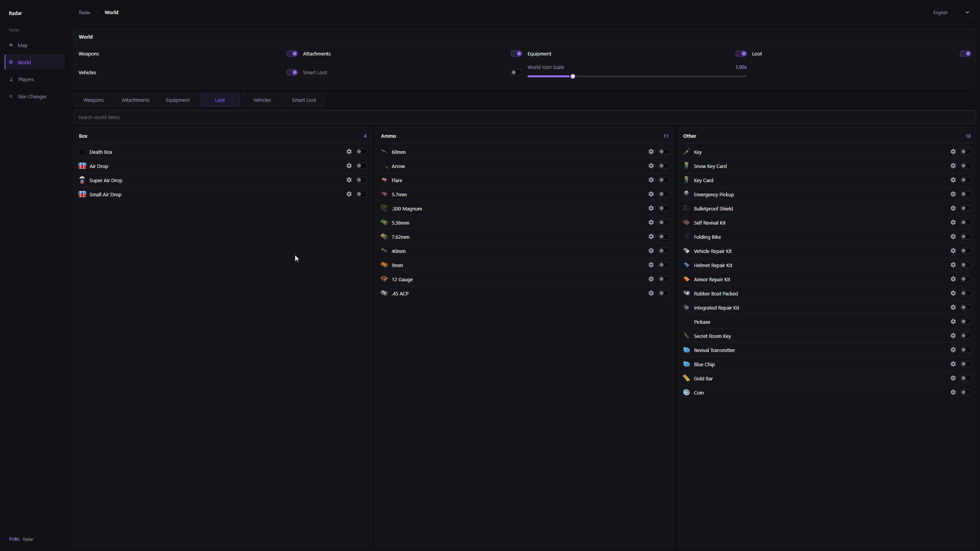Open settings gear for 60mm ammo
980x551 pixels.
pos(651,152)
